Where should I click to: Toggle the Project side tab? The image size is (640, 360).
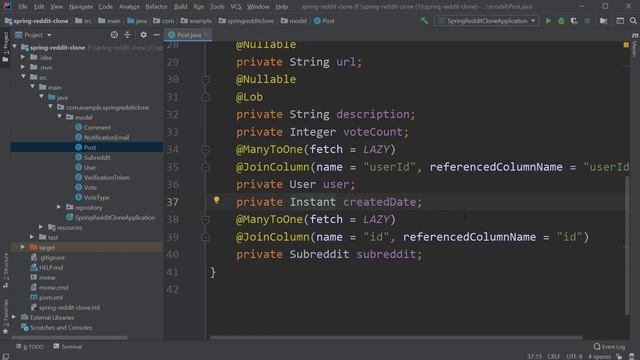(x=5, y=47)
